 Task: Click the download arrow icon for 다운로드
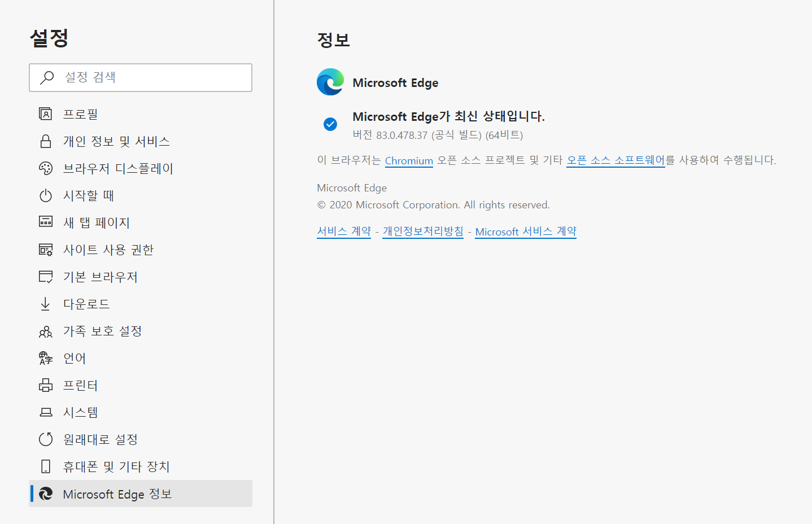coord(46,304)
